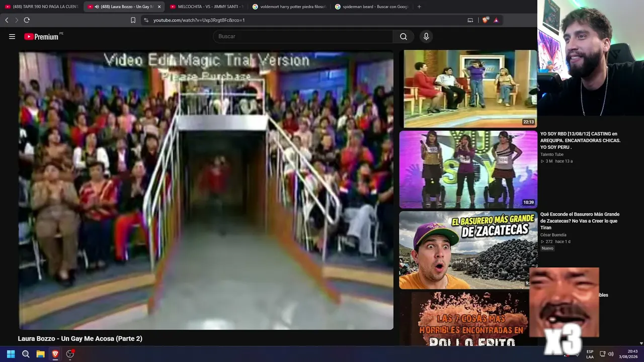Switch to the spiderman beard Google tab
The image size is (644, 362).
click(371, 7)
